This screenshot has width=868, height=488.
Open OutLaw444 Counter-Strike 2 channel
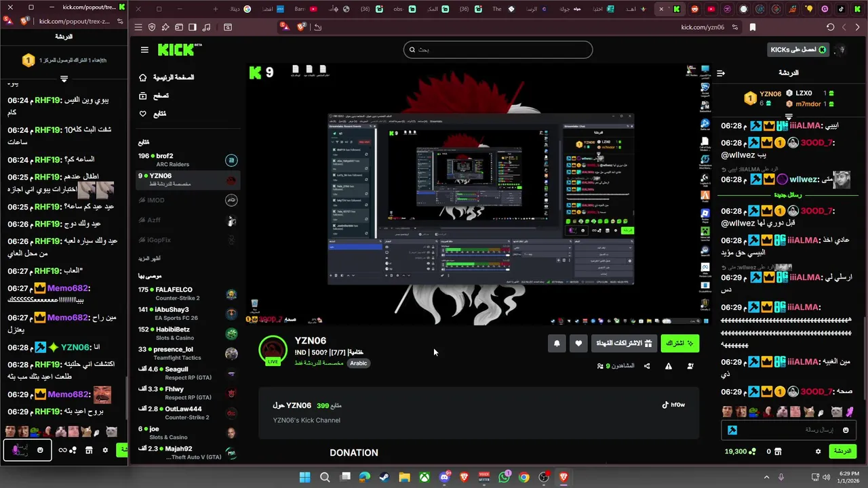(187, 413)
